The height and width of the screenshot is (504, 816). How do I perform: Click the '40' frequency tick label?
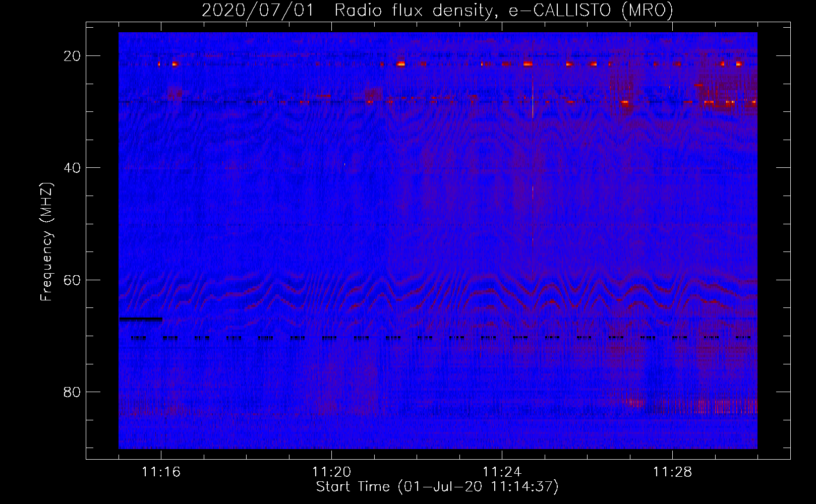(x=72, y=168)
